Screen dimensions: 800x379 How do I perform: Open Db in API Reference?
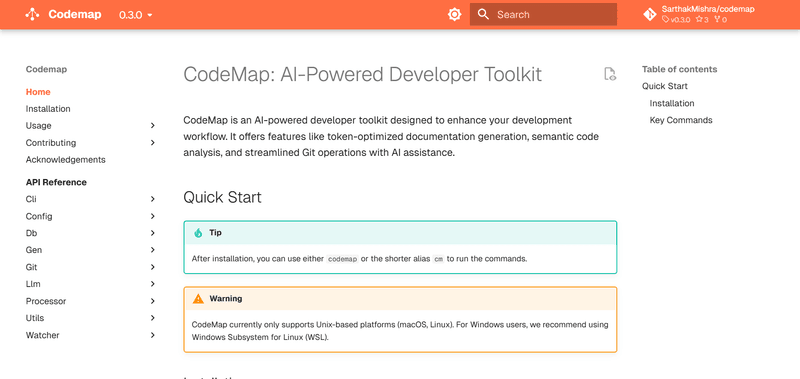coord(31,233)
